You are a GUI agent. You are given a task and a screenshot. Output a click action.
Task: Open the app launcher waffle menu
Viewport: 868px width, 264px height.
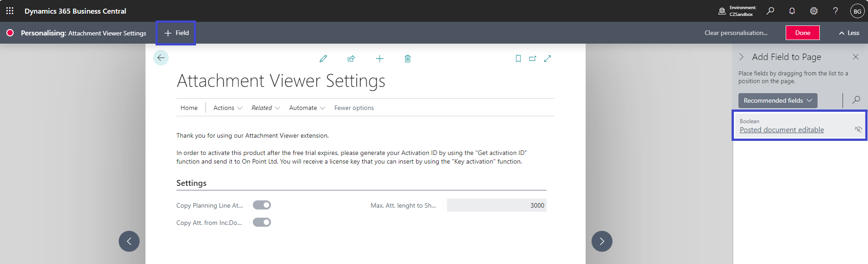pos(10,11)
